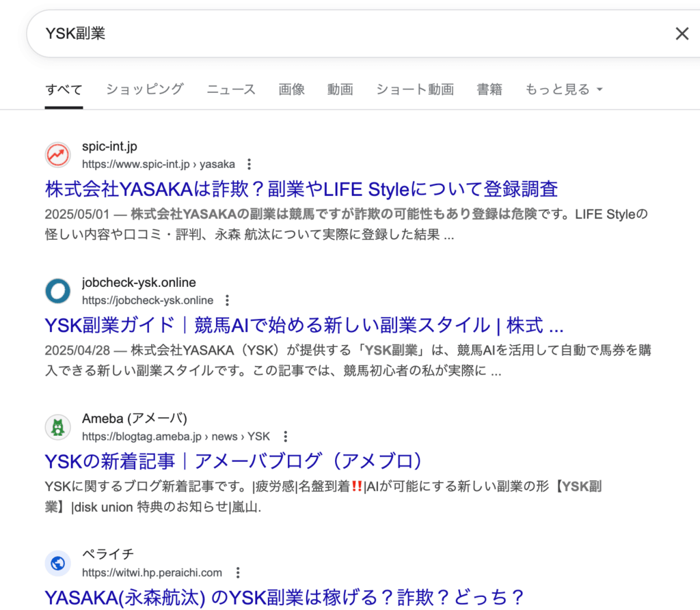Switch to the 画像 tab

(x=291, y=89)
